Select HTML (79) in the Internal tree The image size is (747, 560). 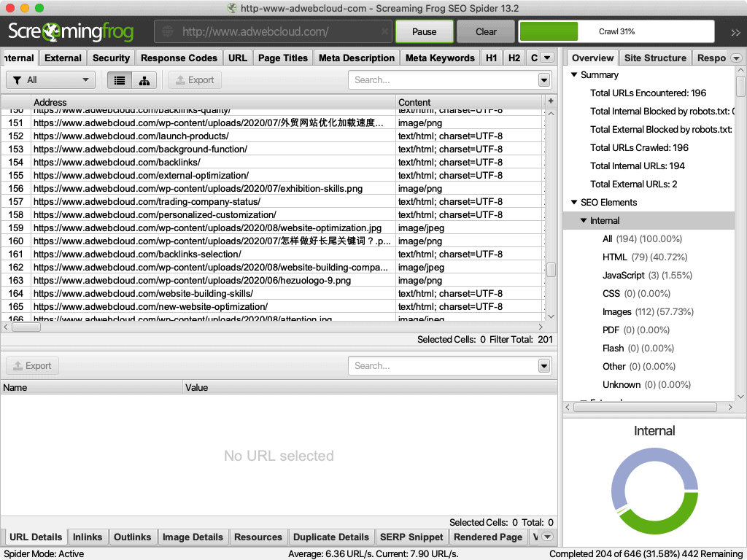point(645,257)
